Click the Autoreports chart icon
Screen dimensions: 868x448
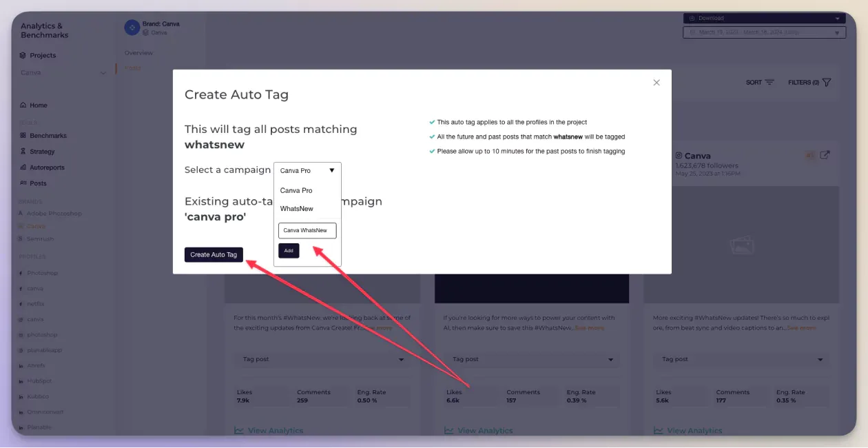[23, 167]
